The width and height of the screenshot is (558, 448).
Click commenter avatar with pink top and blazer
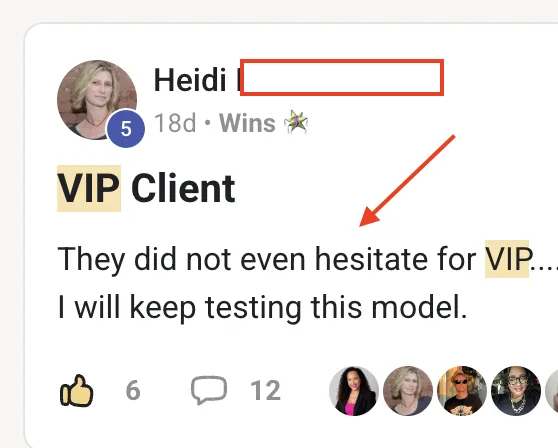click(354, 391)
